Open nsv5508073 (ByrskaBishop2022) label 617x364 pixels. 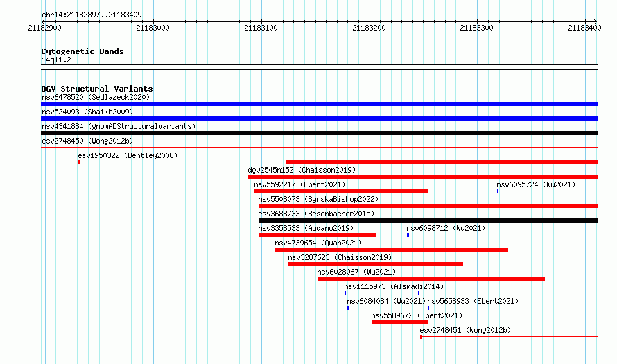click(x=318, y=199)
